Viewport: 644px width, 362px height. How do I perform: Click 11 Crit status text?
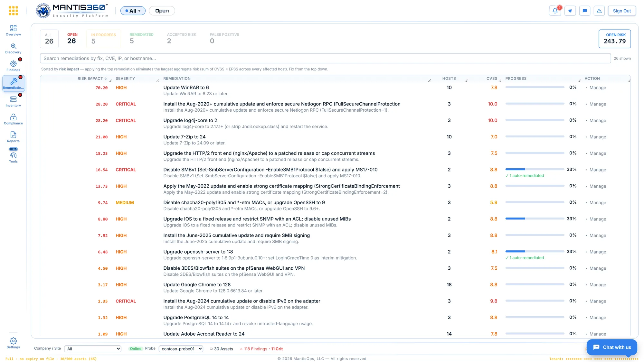coord(277,349)
